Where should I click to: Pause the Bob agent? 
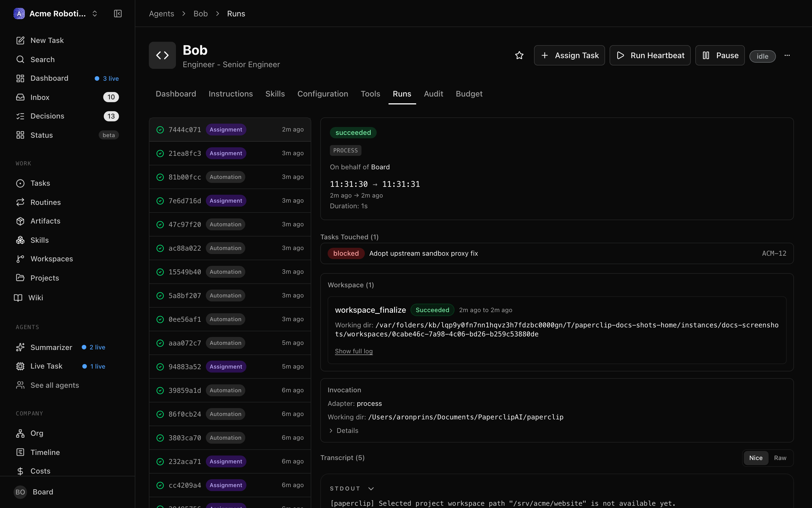tap(720, 55)
